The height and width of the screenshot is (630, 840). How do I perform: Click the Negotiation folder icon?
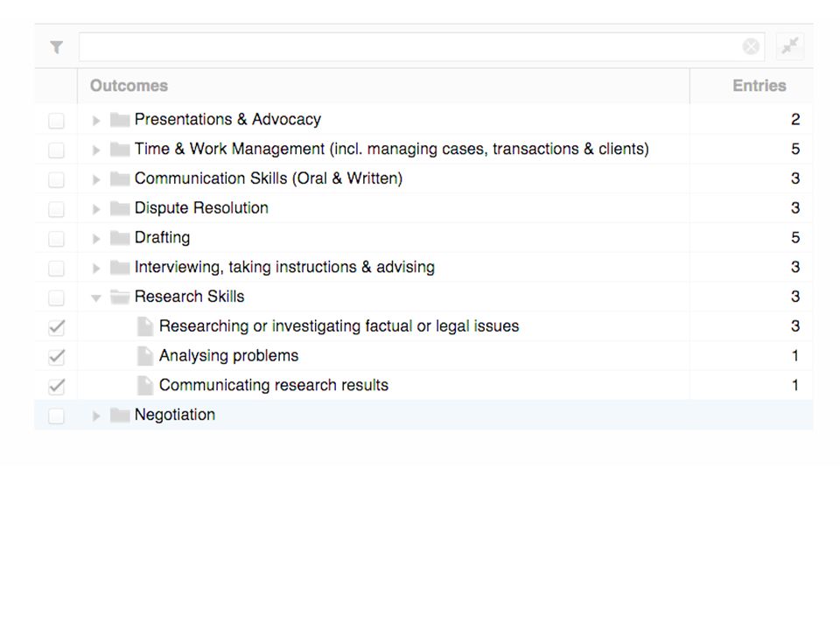click(120, 415)
